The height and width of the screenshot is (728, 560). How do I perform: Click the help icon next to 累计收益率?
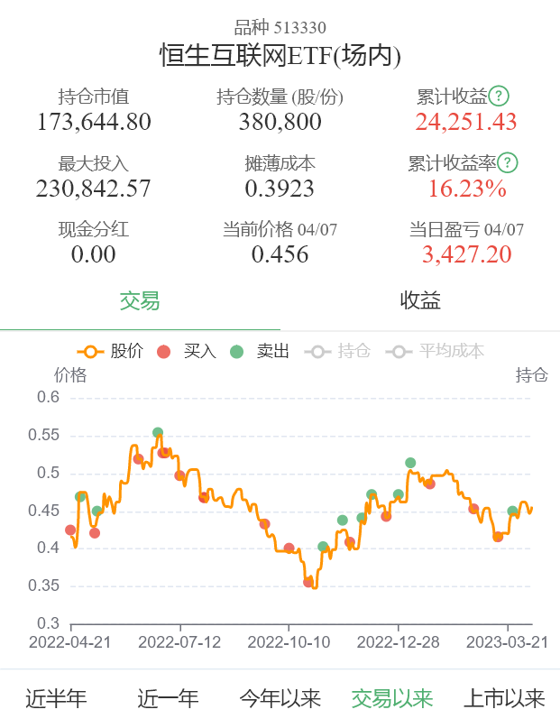508,163
